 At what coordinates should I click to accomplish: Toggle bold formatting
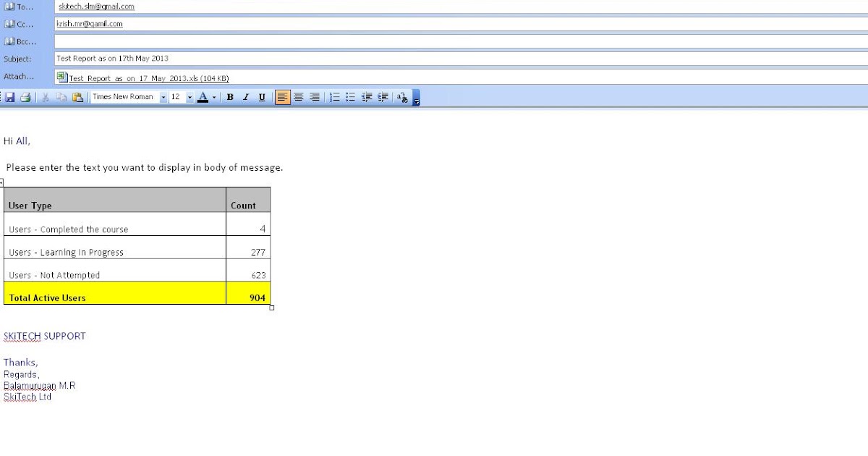(229, 96)
